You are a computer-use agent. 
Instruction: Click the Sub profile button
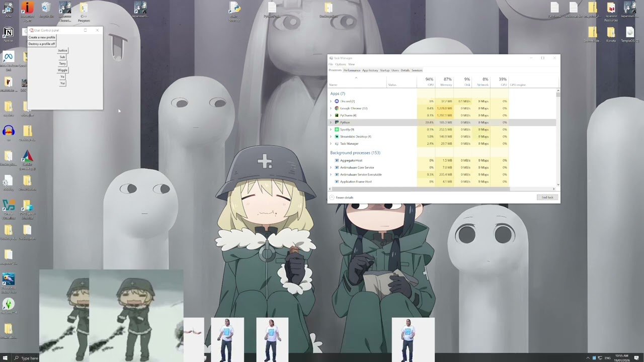62,57
